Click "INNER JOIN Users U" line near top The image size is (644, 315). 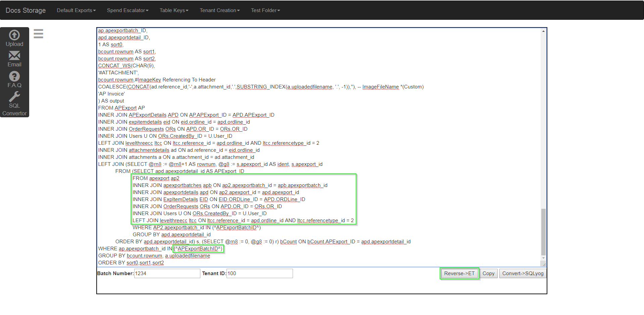pos(165,136)
